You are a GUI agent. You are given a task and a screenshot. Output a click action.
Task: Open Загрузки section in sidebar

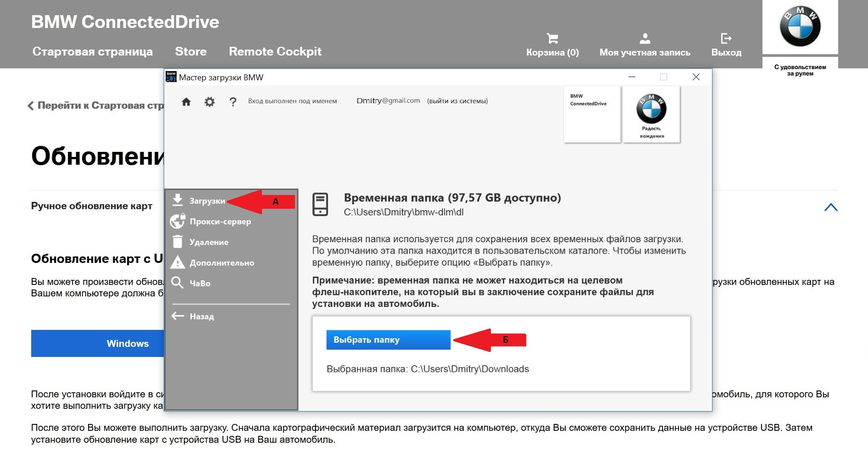[207, 201]
